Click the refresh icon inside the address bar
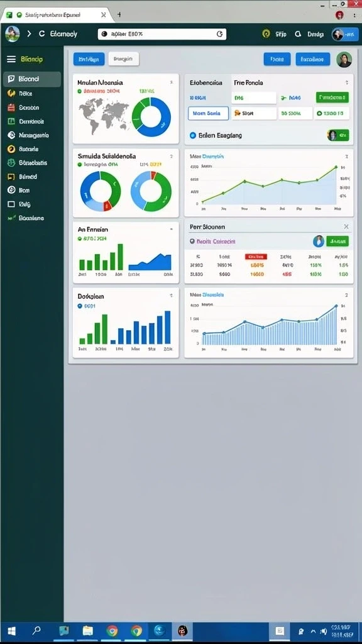Screen dimensions: 362x644 click(219, 34)
